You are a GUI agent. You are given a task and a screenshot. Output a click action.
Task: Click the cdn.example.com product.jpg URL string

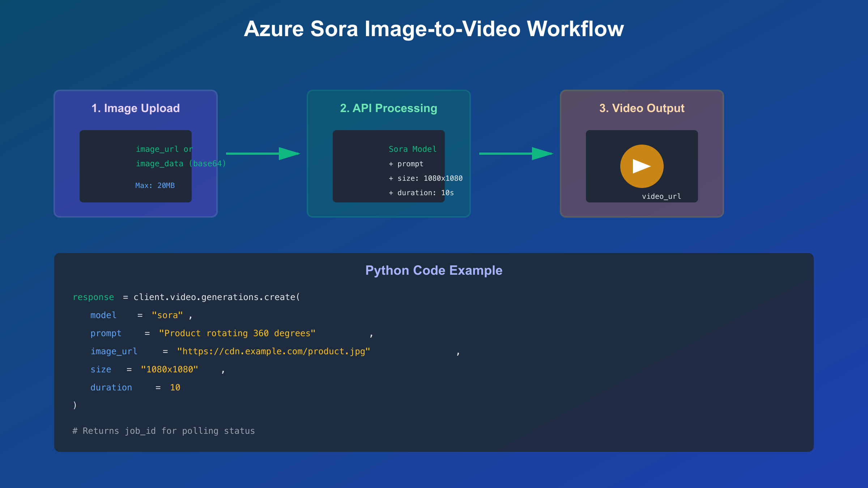(273, 351)
